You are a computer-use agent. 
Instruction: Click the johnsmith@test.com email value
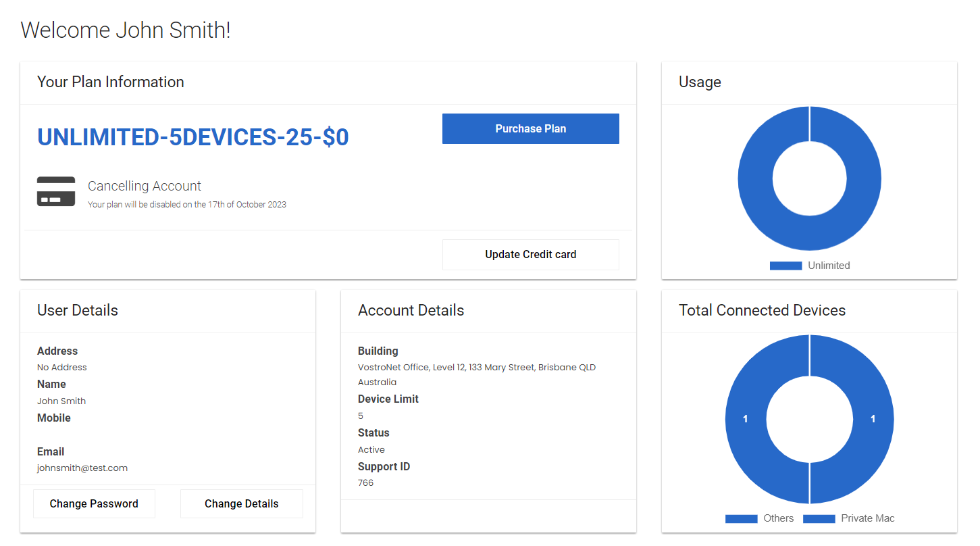tap(82, 468)
